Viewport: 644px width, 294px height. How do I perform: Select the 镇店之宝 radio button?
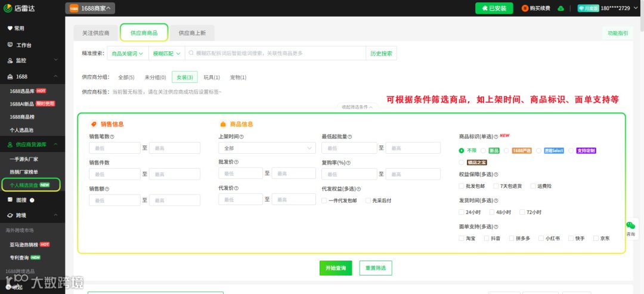pos(462,163)
